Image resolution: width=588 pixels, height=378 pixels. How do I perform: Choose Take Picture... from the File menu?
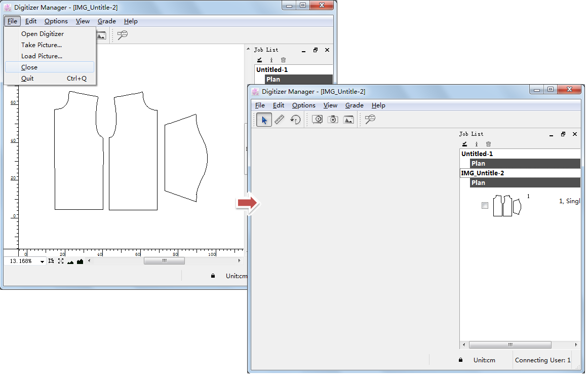click(42, 45)
